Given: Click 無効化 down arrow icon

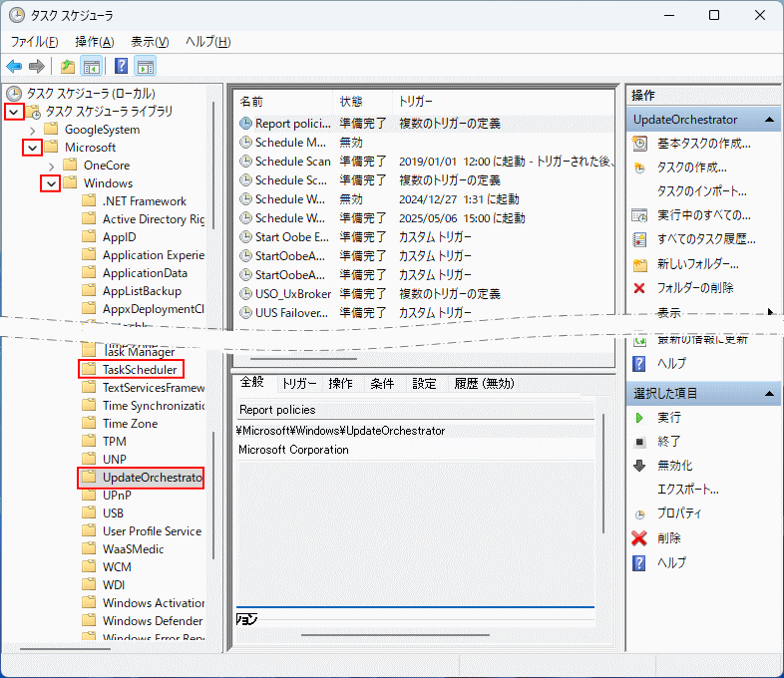Looking at the screenshot, I should point(639,466).
